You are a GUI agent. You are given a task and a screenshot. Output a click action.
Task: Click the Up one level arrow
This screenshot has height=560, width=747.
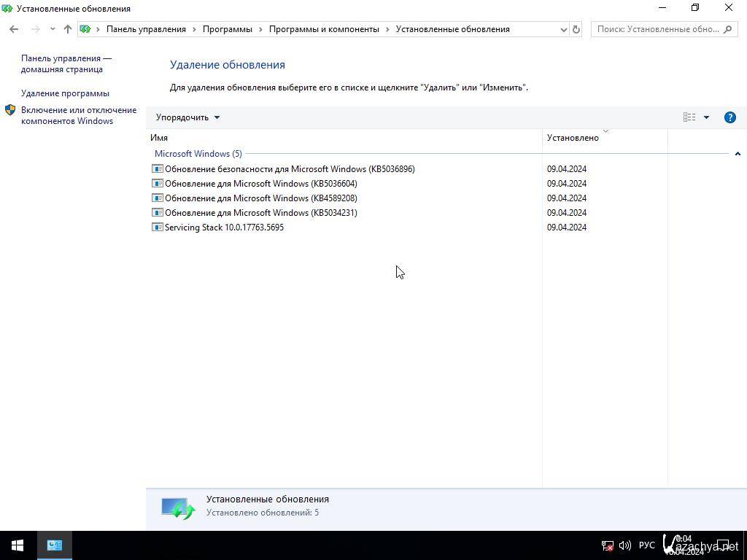68,29
